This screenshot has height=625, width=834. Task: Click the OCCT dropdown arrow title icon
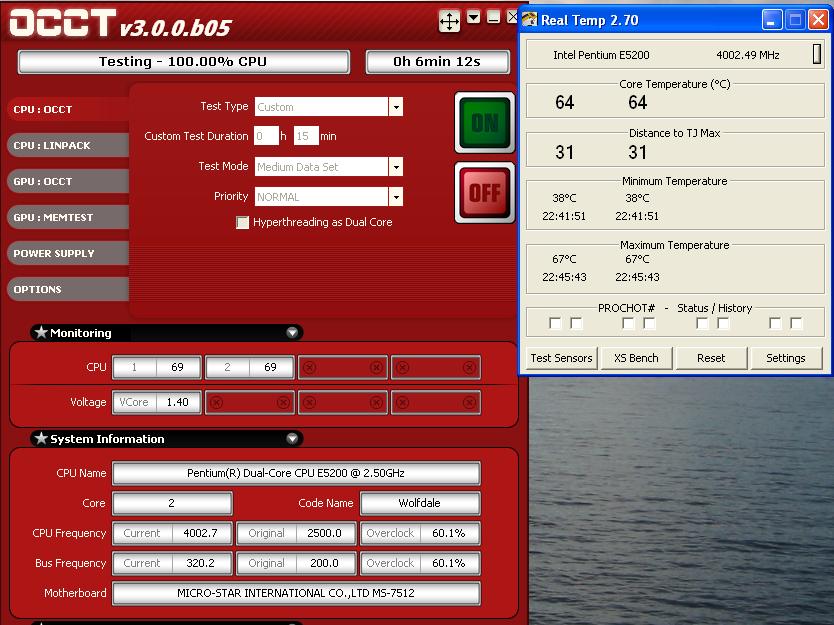[x=474, y=18]
